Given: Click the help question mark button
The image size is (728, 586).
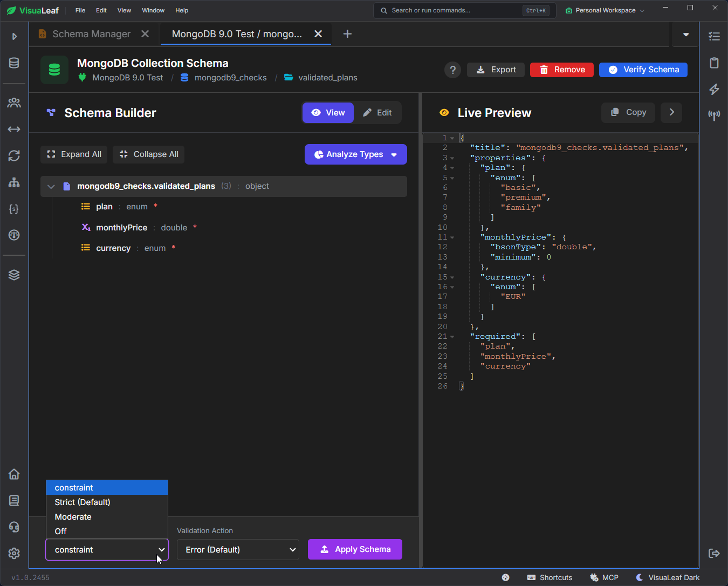Looking at the screenshot, I should coord(453,70).
